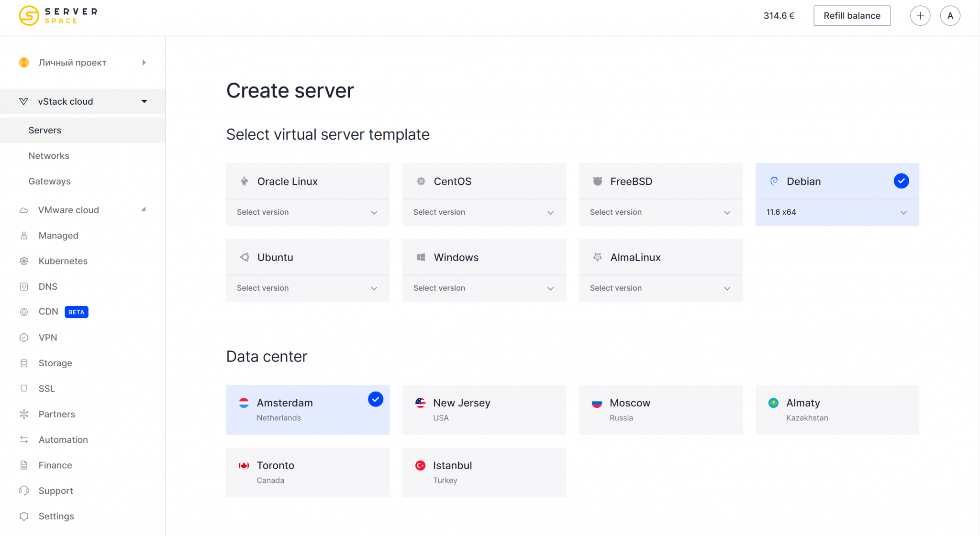
Task: Open Finance page link
Action: coord(55,465)
